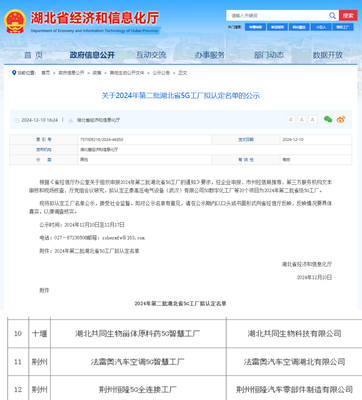This screenshot has width=362, height=400.
Task: Go to 公示公告 in breadcrumb
Action: (x=161, y=73)
